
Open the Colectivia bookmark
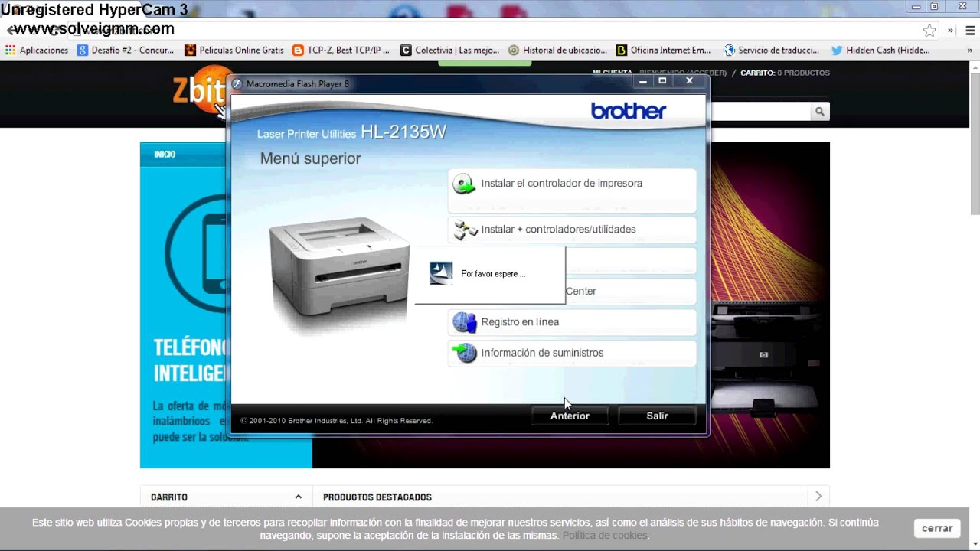(450, 51)
